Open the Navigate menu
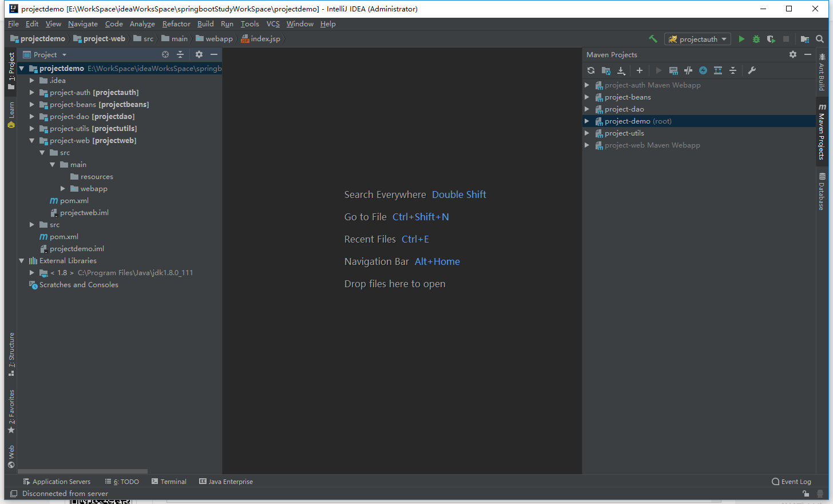The width and height of the screenshot is (833, 504). pos(83,24)
